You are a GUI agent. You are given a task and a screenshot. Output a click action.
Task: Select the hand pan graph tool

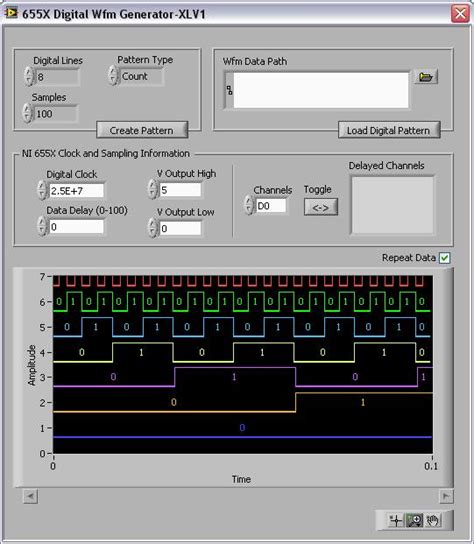pos(432,520)
